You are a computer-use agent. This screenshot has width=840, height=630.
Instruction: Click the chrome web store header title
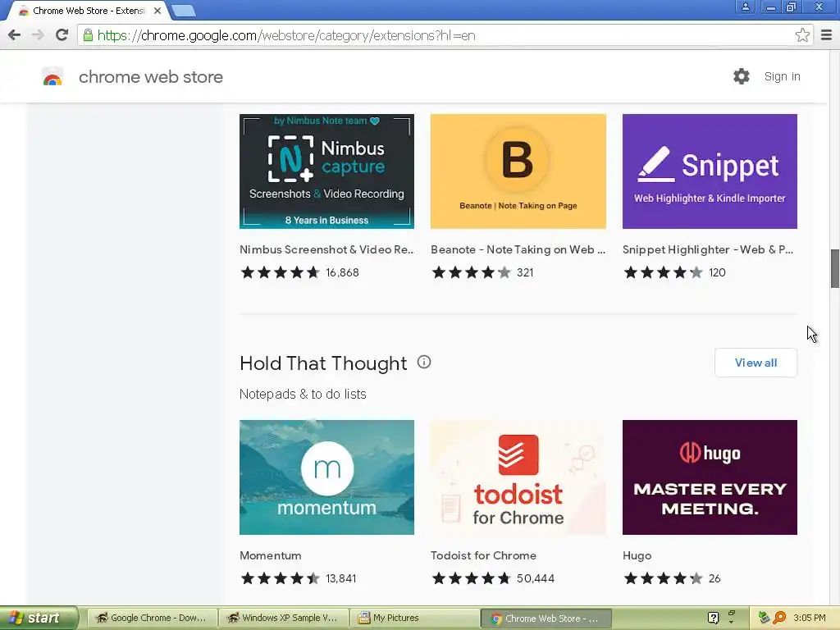pos(151,76)
